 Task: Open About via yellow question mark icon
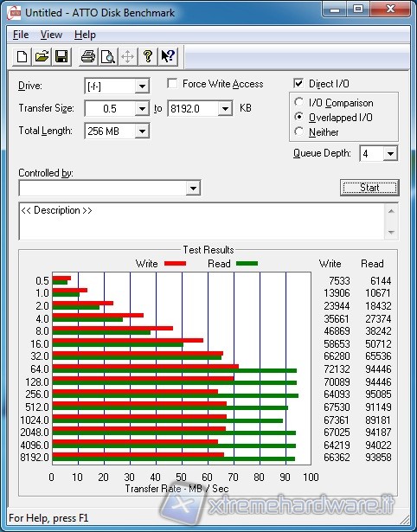pos(148,56)
